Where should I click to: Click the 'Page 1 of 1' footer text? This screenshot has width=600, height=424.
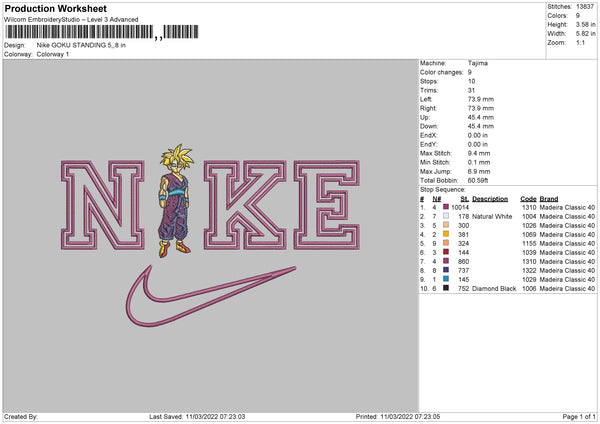pos(579,417)
